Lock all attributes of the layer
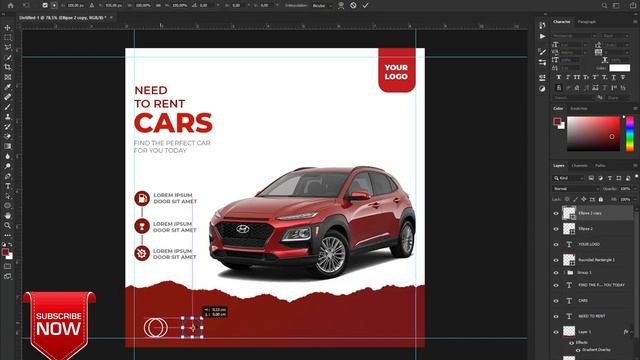The image size is (640, 360). point(601,199)
